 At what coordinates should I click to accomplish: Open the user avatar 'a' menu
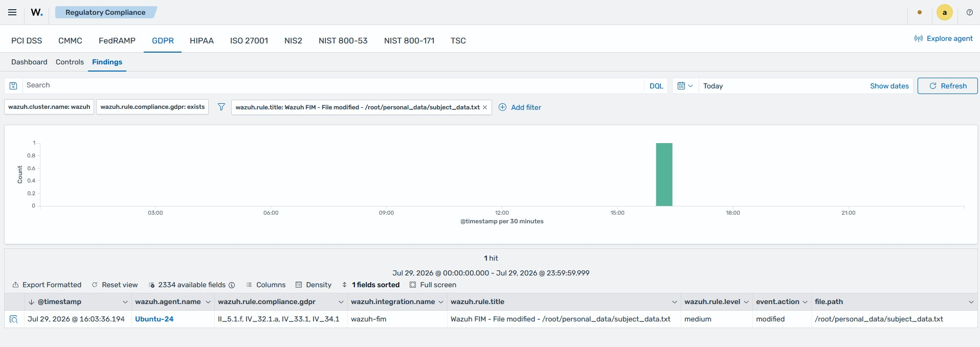click(944, 12)
